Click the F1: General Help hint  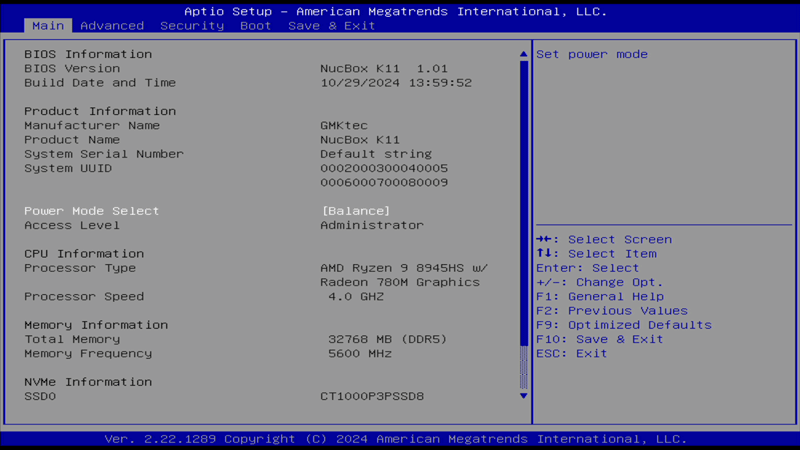click(x=600, y=296)
